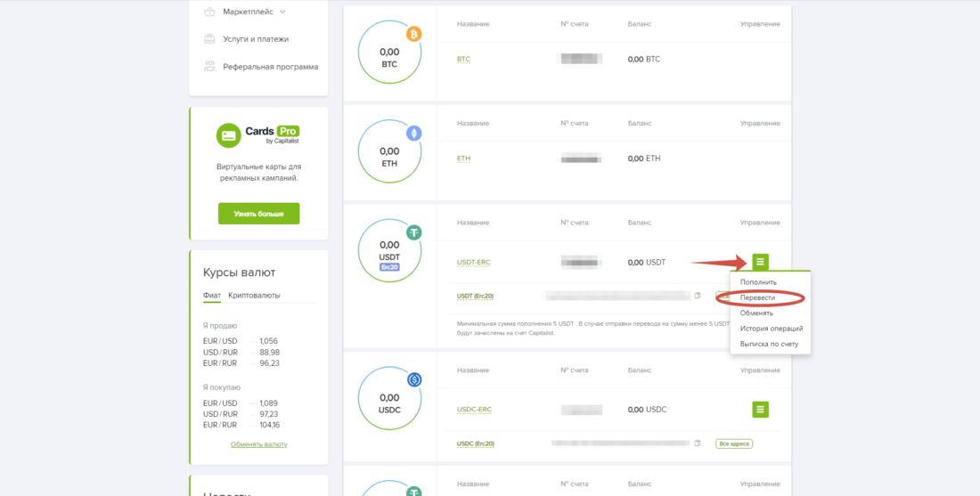
Task: Click the selling USD / RUR rate 88,98
Action: click(x=269, y=353)
